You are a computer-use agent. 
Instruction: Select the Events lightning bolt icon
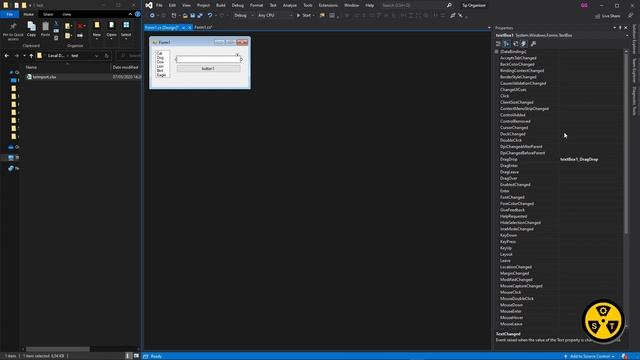pyautogui.click(x=524, y=44)
